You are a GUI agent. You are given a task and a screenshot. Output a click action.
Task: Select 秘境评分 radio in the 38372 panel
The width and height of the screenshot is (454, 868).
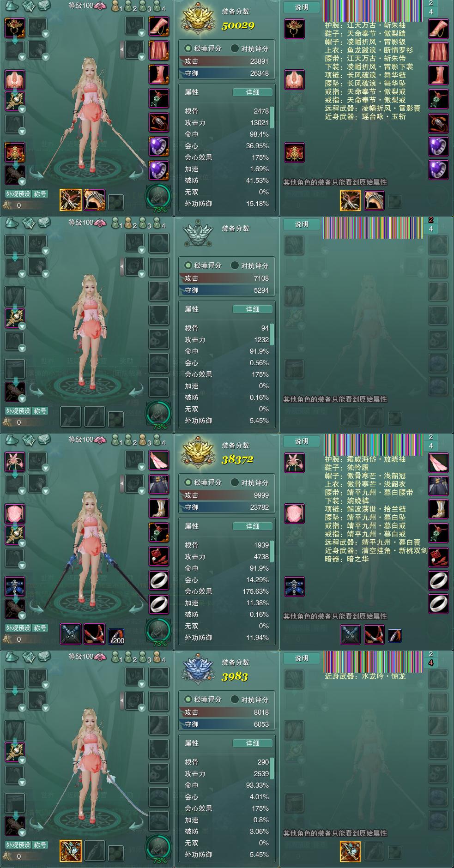[188, 482]
